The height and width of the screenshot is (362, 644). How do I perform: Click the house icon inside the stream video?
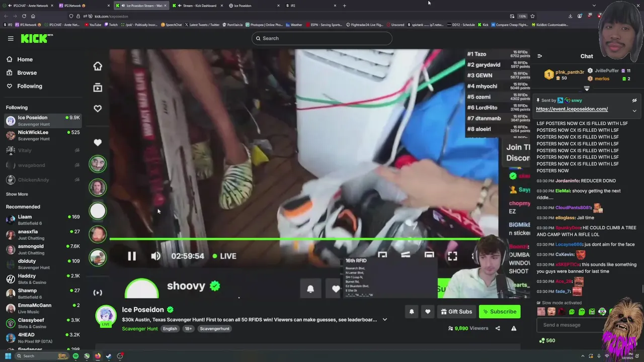coord(98,66)
